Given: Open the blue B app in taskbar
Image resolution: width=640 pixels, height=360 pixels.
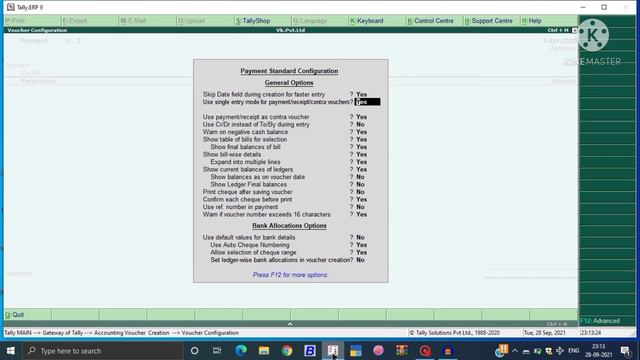Looking at the screenshot, I should click(x=309, y=351).
